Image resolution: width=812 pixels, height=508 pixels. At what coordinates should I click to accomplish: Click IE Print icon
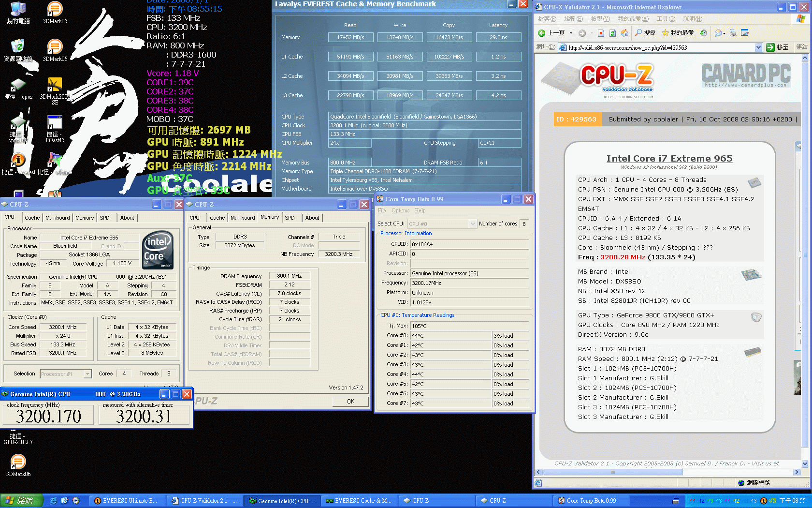[x=733, y=33]
